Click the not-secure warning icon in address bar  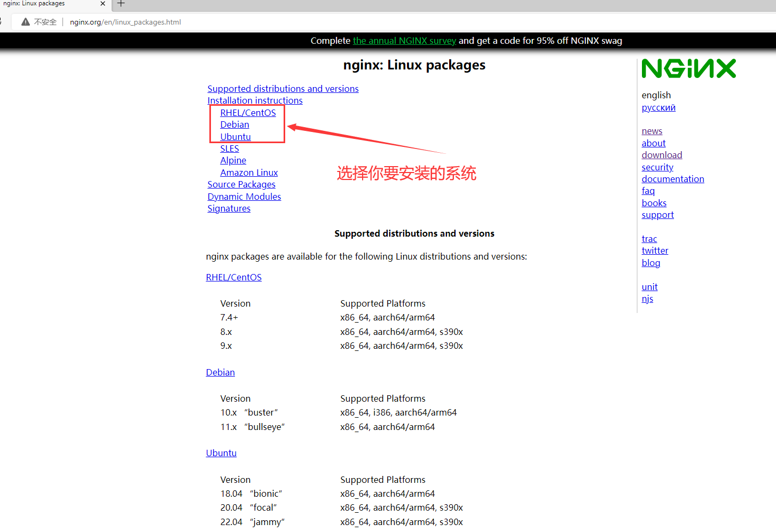(26, 22)
